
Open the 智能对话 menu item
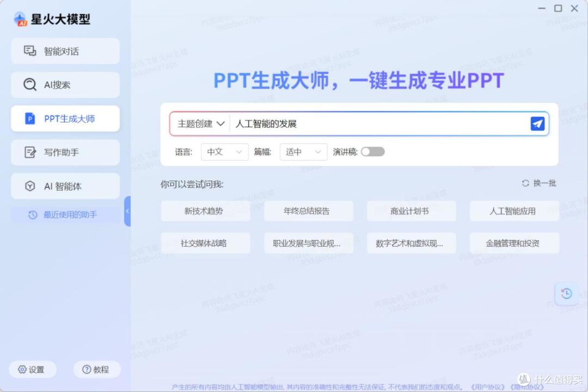click(x=65, y=51)
